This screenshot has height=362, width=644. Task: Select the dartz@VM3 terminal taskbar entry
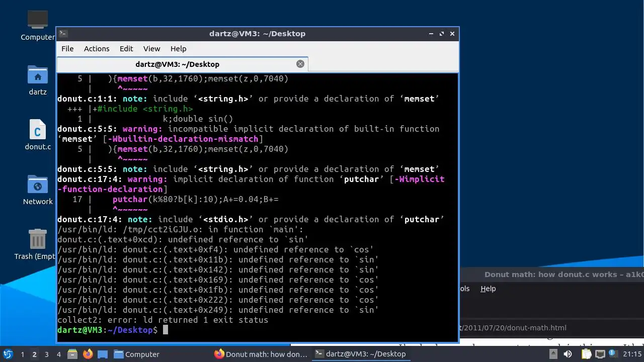pos(361,354)
